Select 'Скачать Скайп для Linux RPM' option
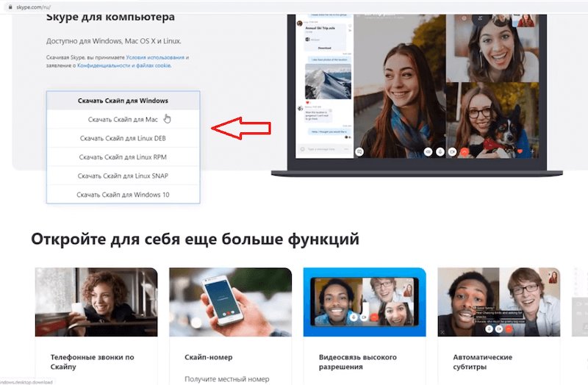 point(123,156)
